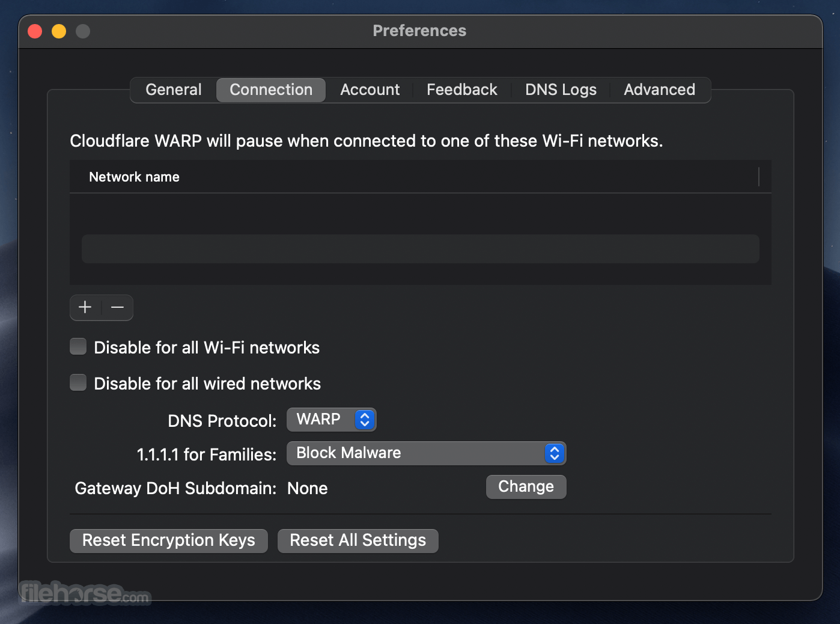Screen dimensions: 840x624
Task: Check Disable for all wired networks
Action: click(78, 383)
